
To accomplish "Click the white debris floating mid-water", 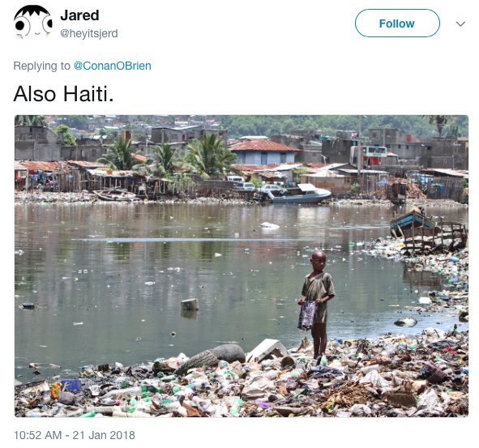I will click(270, 225).
